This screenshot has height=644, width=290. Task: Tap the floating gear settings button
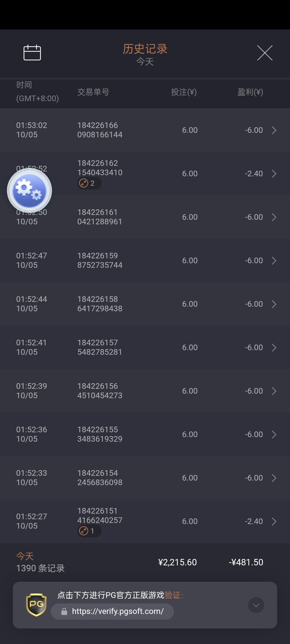[x=30, y=191]
